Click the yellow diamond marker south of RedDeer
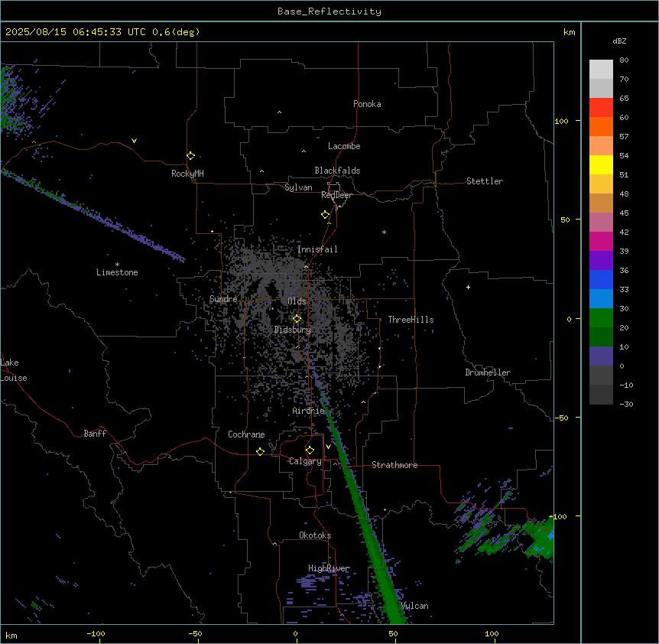 tap(326, 215)
